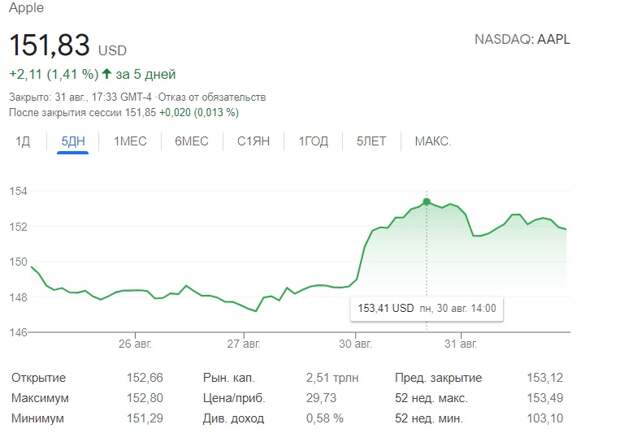Click the 151,83 current price value
The image size is (620, 433).
[50, 45]
